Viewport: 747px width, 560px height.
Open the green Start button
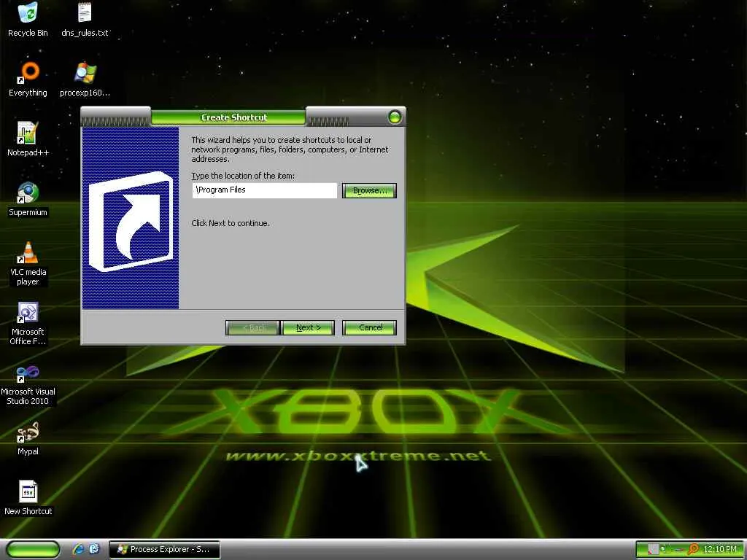pos(34,550)
